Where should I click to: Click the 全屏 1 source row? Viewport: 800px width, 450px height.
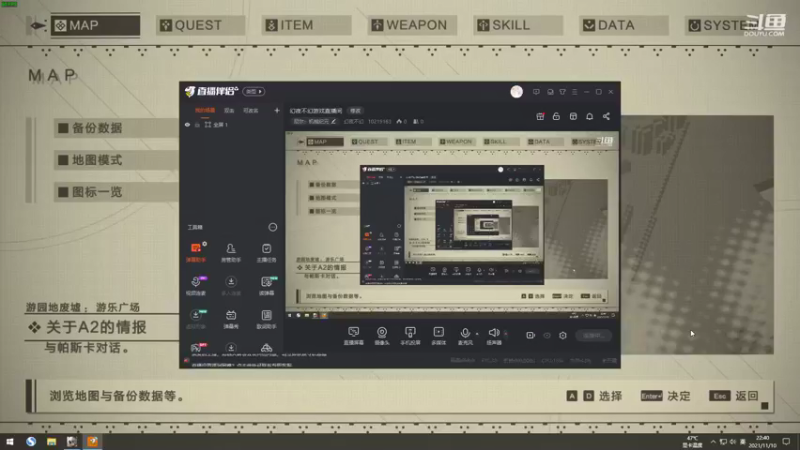click(232, 124)
